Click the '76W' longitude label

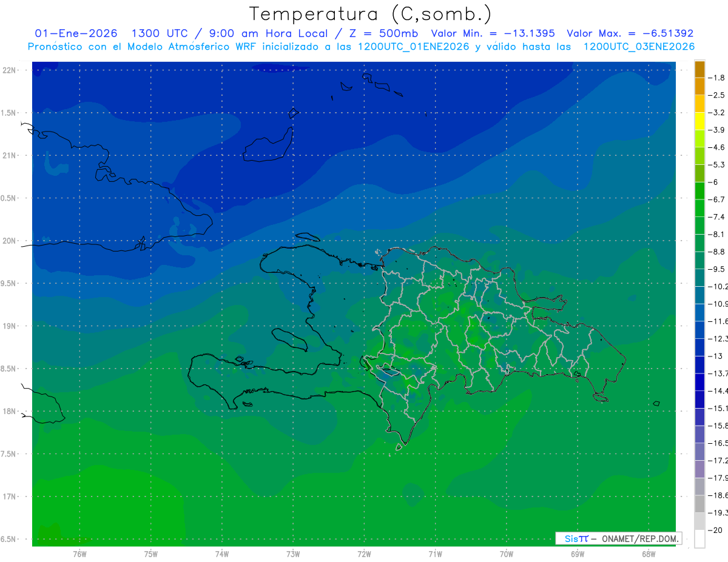pos(79,554)
